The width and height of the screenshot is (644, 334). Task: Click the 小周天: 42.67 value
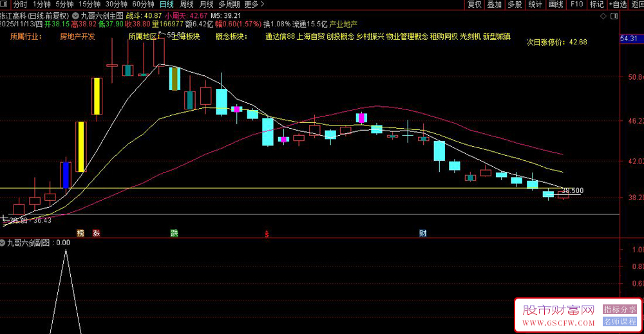coord(186,16)
